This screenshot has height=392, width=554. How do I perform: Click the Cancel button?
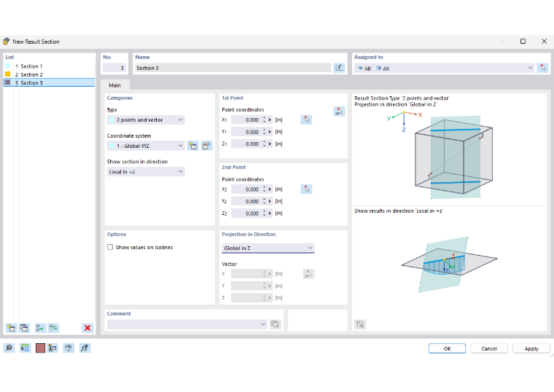pyautogui.click(x=489, y=348)
